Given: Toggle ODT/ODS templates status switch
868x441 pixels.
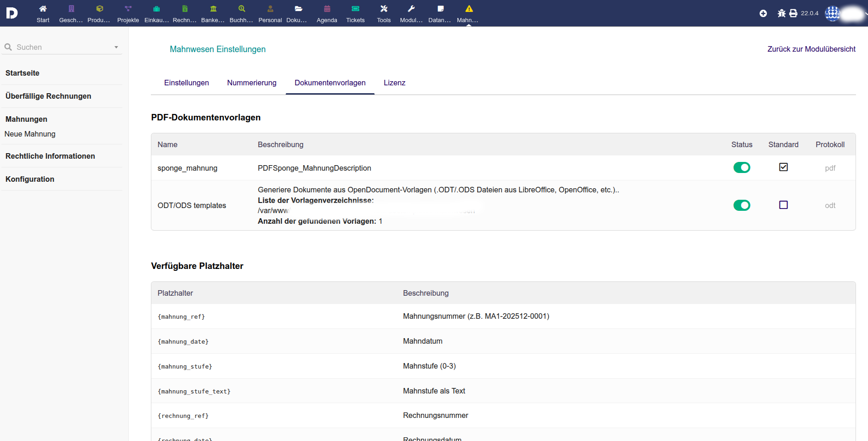Looking at the screenshot, I should click(x=742, y=205).
